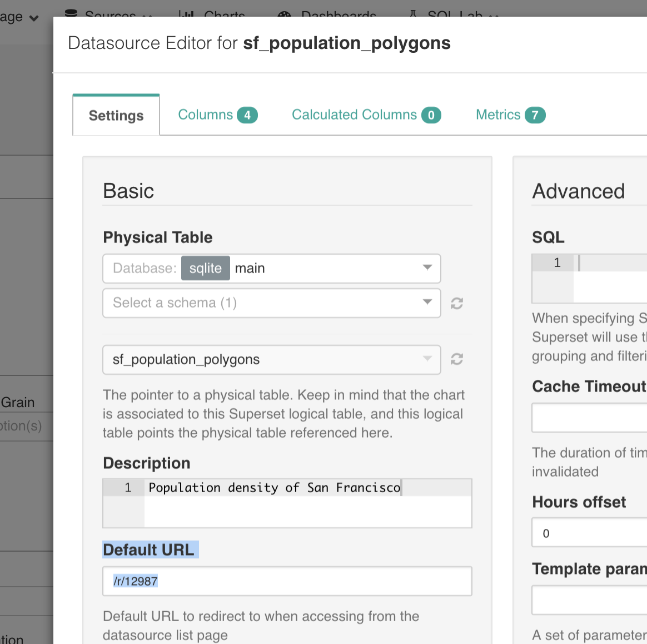The image size is (647, 644).
Task: Switch to the Calculated Columns tab
Action: [x=354, y=115]
